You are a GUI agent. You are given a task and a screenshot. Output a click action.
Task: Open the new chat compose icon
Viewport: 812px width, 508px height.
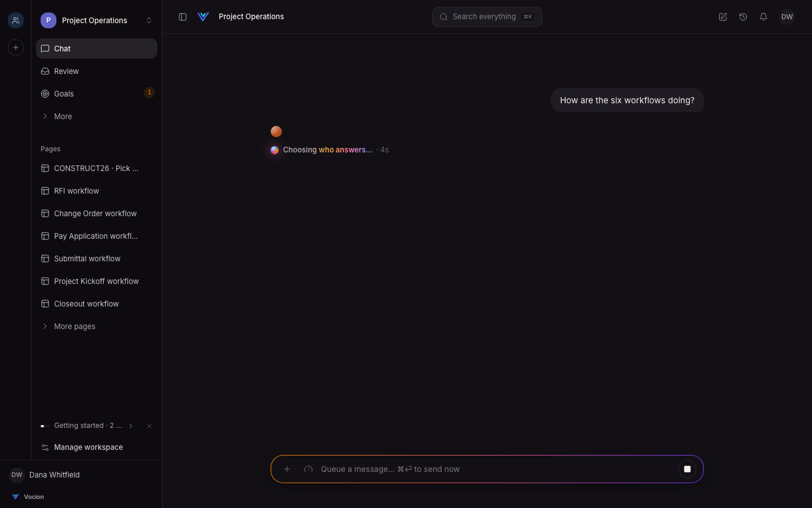pyautogui.click(x=723, y=17)
